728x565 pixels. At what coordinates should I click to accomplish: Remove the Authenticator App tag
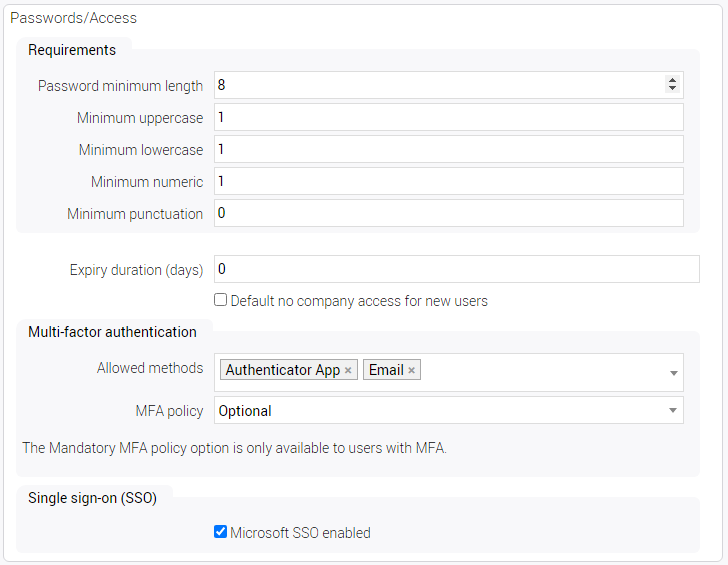click(348, 371)
